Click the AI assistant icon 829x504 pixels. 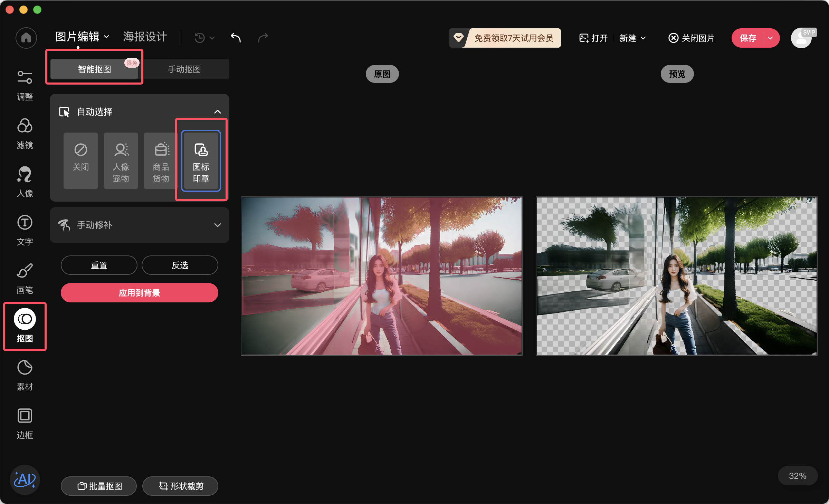[25, 480]
